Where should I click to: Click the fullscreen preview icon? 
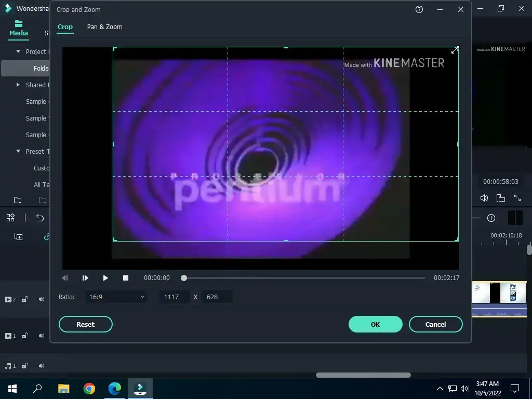coord(517,198)
